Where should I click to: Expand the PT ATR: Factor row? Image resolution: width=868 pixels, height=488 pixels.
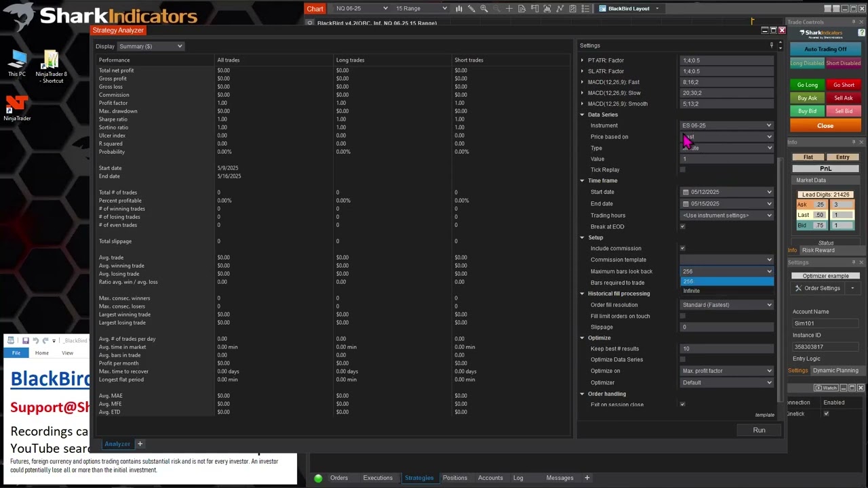(582, 60)
